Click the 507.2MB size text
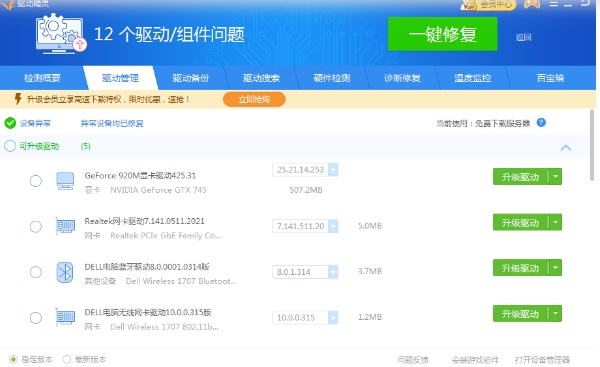The image size is (600, 367). [x=306, y=190]
